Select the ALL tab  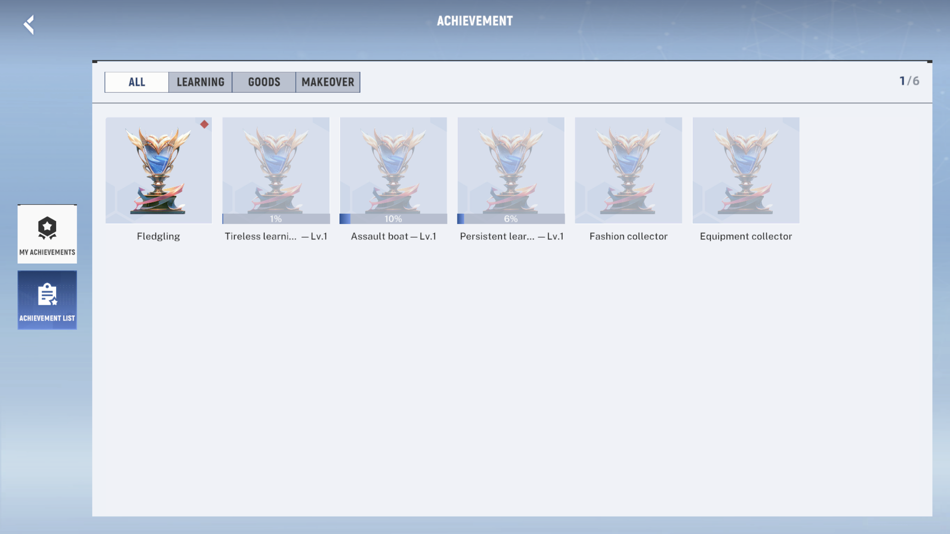click(x=136, y=82)
